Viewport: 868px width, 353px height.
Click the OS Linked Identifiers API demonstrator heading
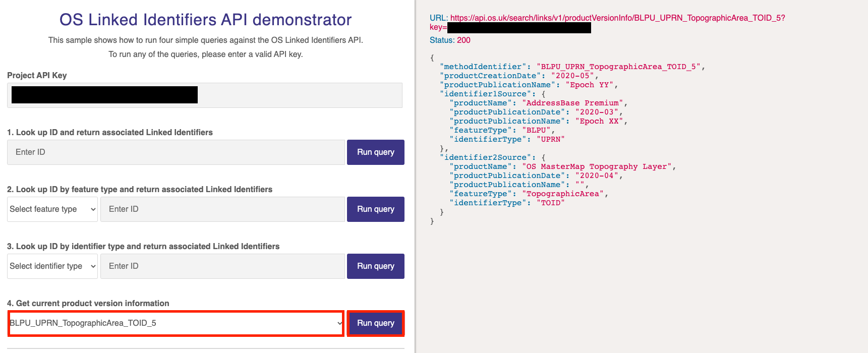pos(206,20)
